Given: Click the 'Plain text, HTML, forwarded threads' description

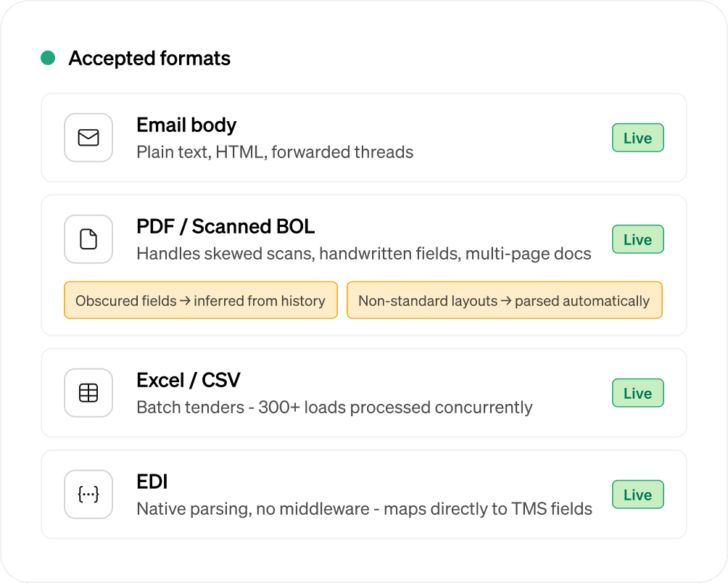Looking at the screenshot, I should [275, 152].
